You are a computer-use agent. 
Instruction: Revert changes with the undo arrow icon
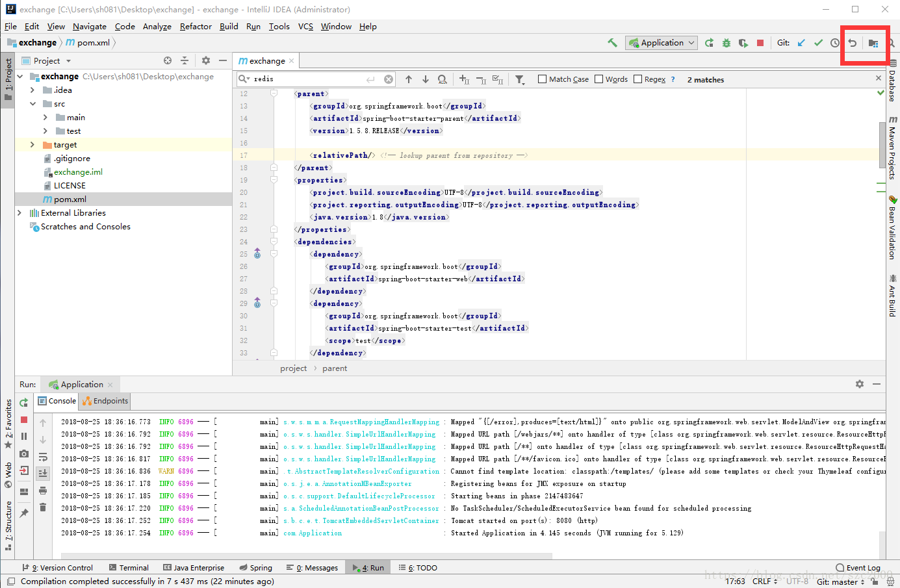852,43
